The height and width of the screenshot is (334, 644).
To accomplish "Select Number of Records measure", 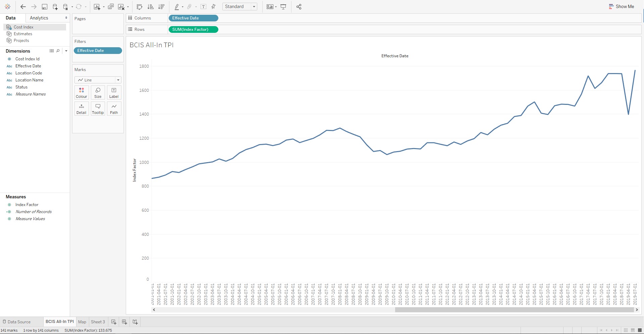I will click(x=34, y=212).
